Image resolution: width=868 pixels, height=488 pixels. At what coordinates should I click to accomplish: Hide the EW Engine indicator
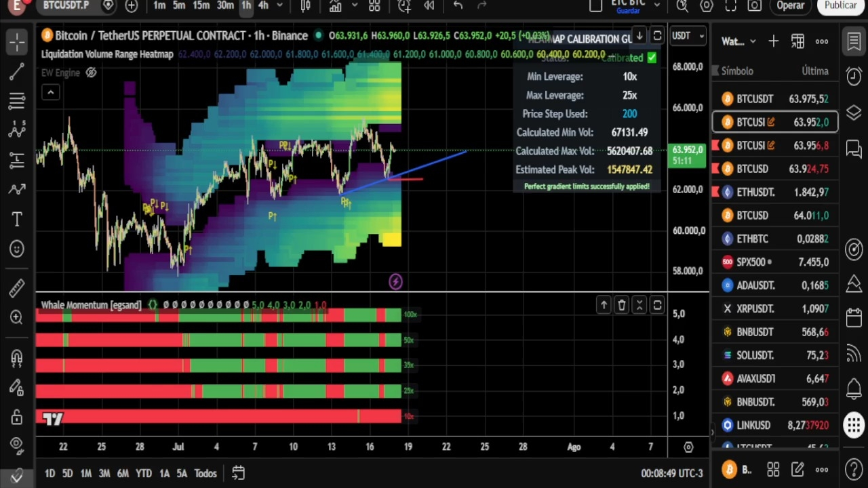click(91, 73)
